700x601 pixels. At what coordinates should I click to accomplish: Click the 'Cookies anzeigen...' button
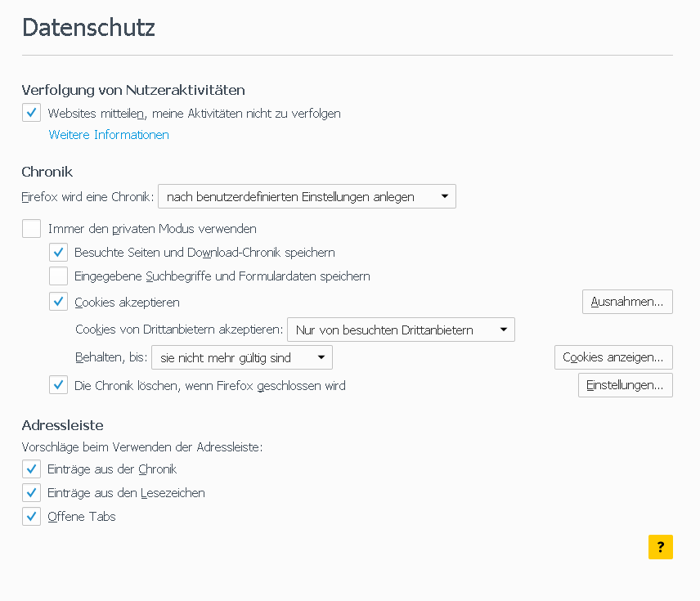(613, 357)
